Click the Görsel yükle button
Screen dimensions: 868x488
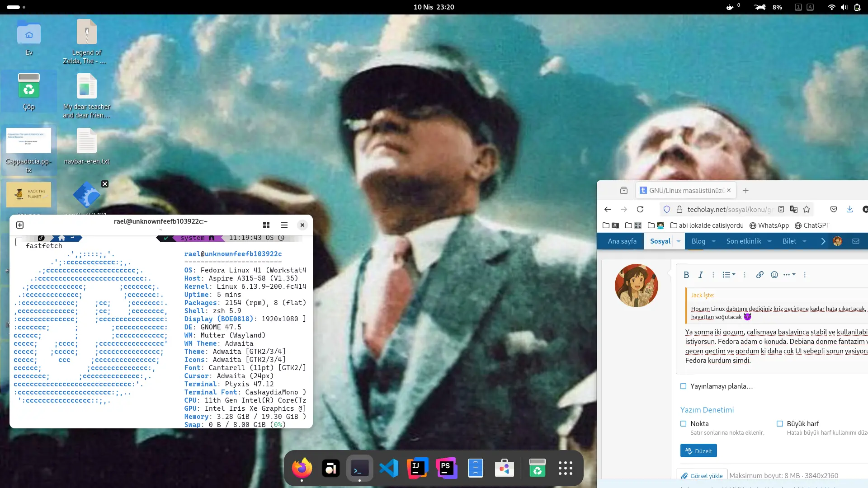[x=702, y=476]
